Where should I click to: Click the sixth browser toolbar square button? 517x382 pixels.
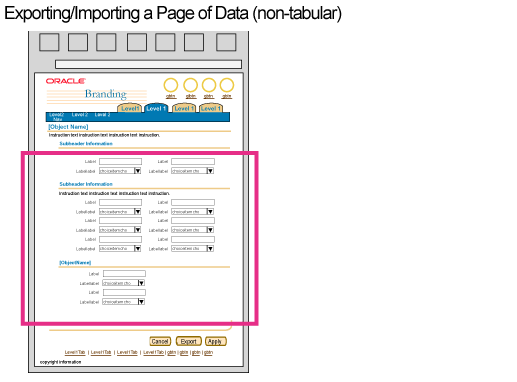pos(194,42)
